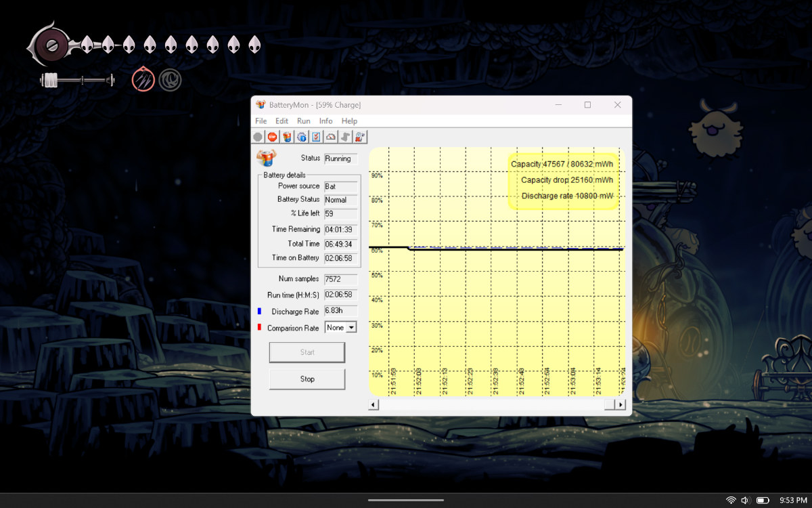
Task: Click the Discharge rate 10800 mW text
Action: tap(568, 196)
